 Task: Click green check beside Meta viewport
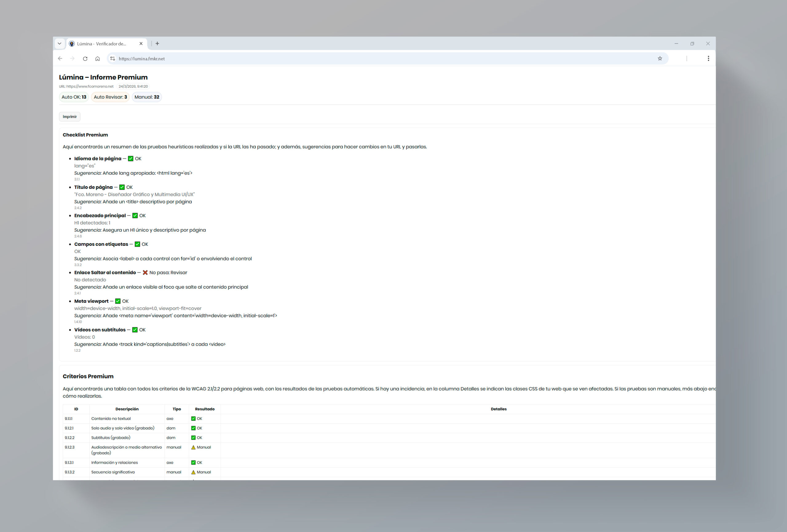click(x=118, y=301)
